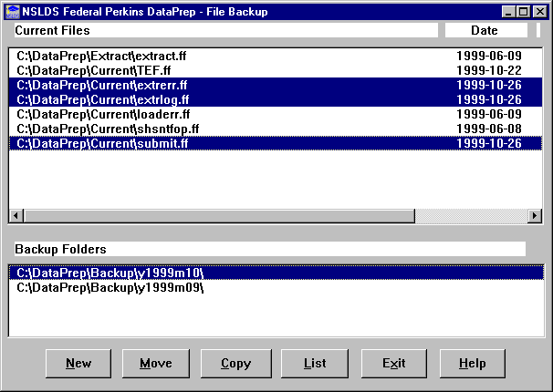
Task: Click the horizontal scrollbar thumb
Action: coord(219,215)
